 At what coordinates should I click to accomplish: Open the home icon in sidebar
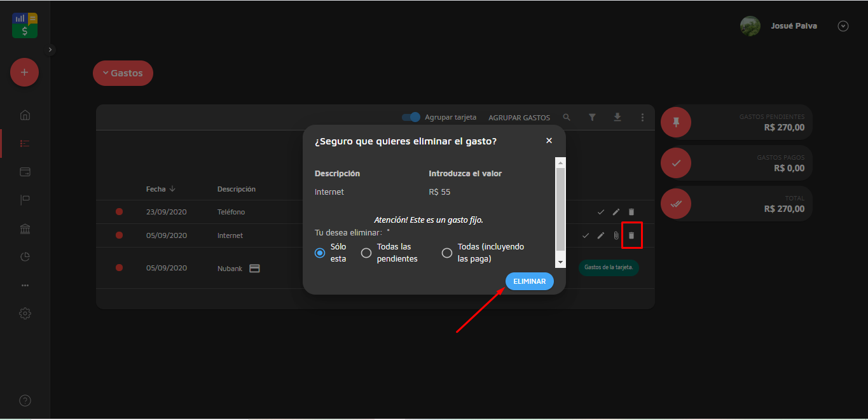pos(25,115)
